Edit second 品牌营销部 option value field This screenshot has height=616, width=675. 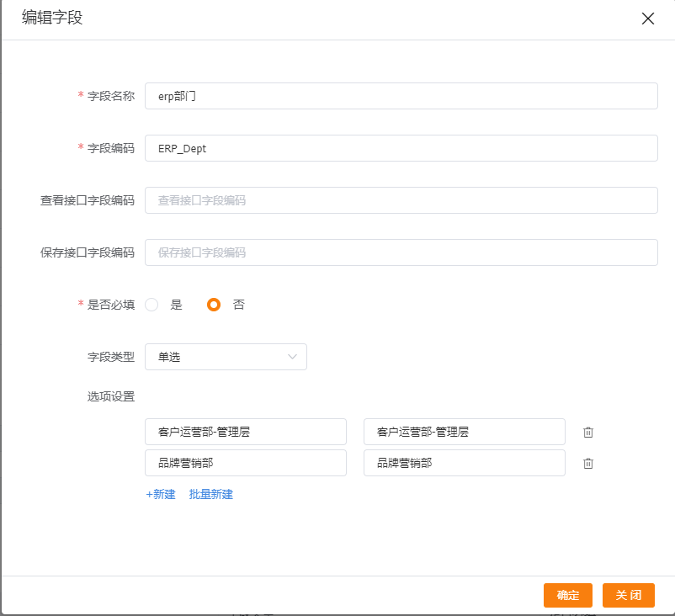pyautogui.click(x=464, y=463)
